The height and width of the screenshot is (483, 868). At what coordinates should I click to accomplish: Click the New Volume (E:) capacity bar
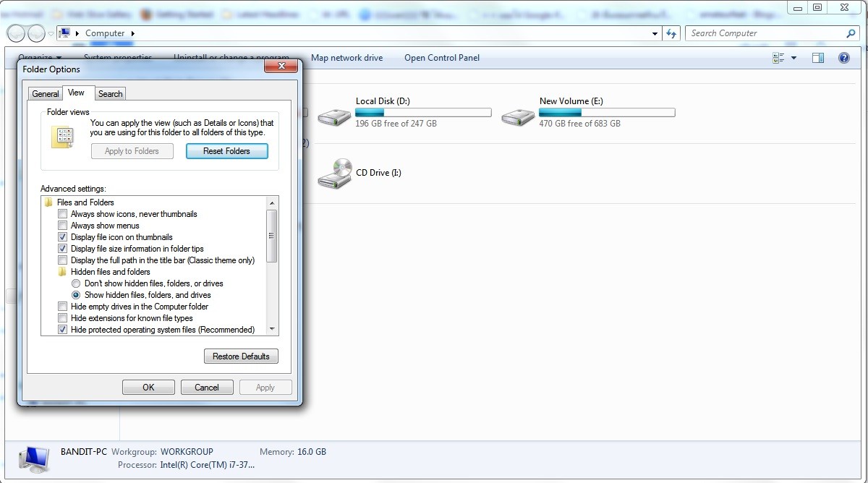click(x=607, y=113)
